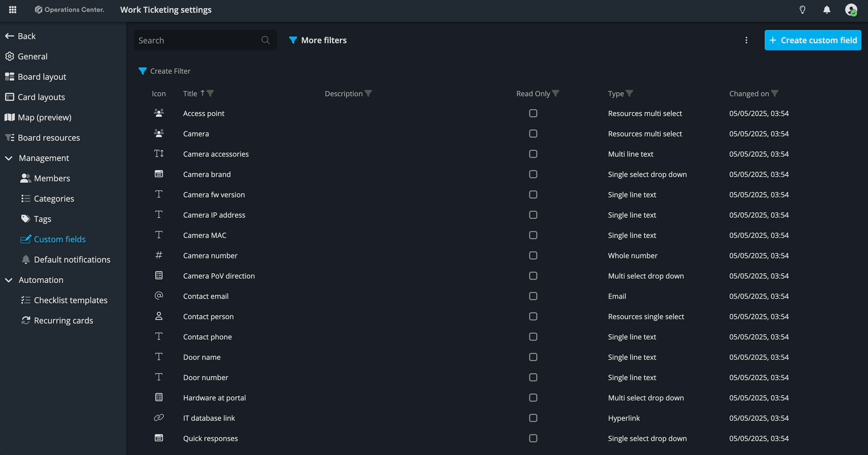Go to Tags page

pyautogui.click(x=42, y=219)
